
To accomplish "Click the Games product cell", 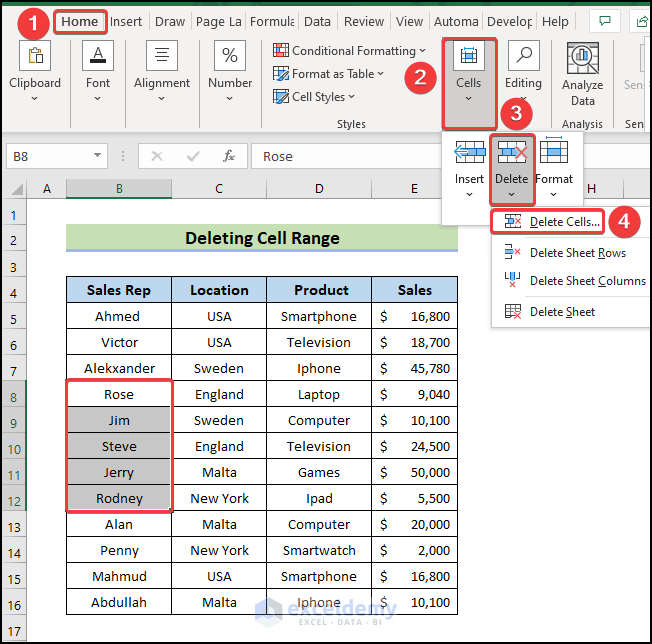I will 319,472.
